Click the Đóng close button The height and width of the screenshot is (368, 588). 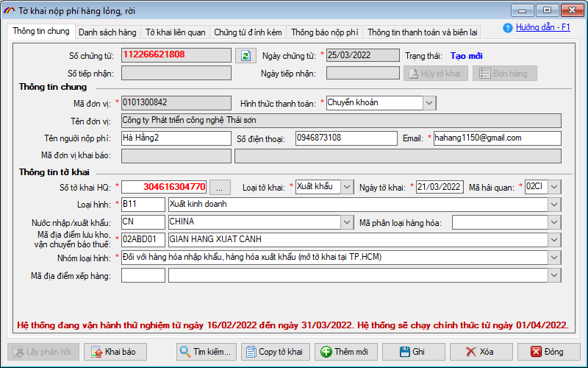(x=548, y=352)
